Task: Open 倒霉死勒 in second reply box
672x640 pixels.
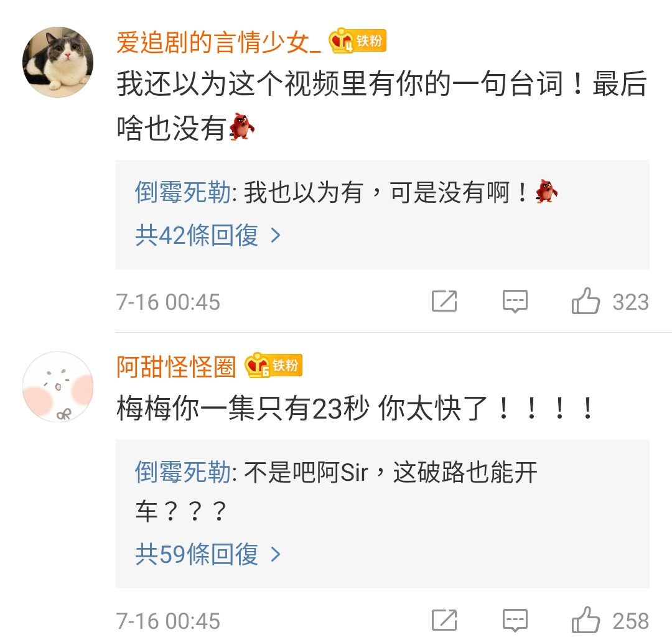Action: click(x=183, y=472)
